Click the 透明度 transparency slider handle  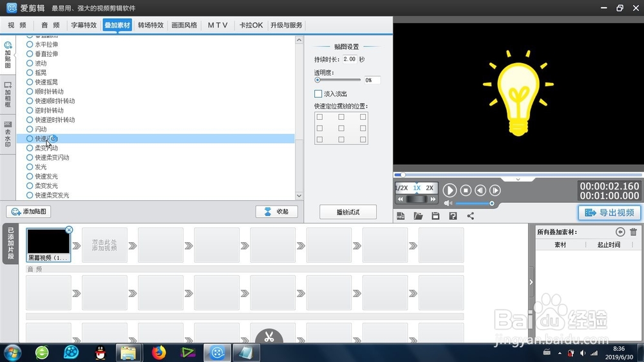317,80
